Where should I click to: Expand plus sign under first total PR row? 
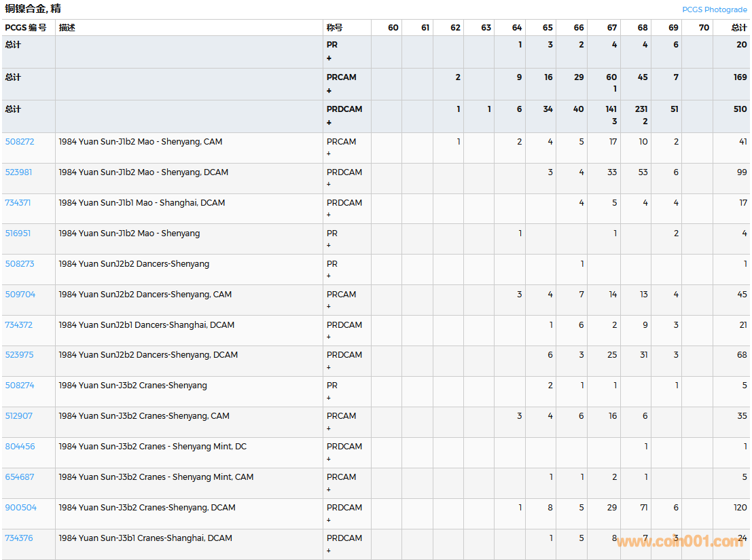click(329, 58)
